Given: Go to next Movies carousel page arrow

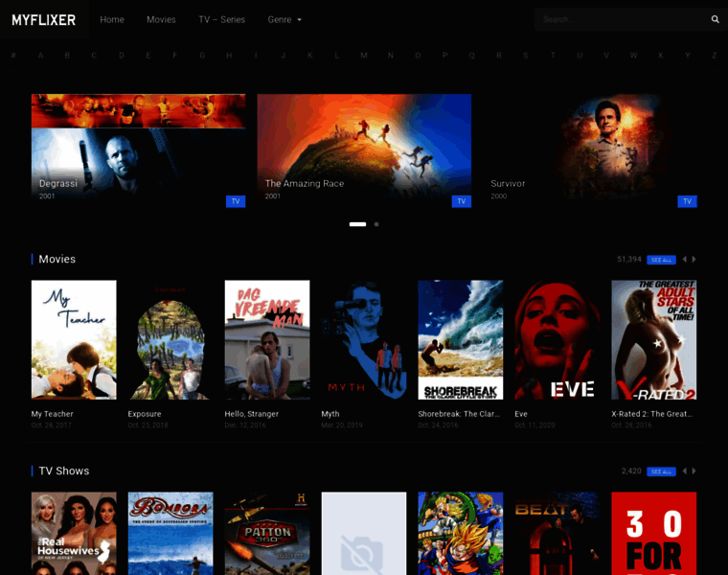Looking at the screenshot, I should [694, 259].
